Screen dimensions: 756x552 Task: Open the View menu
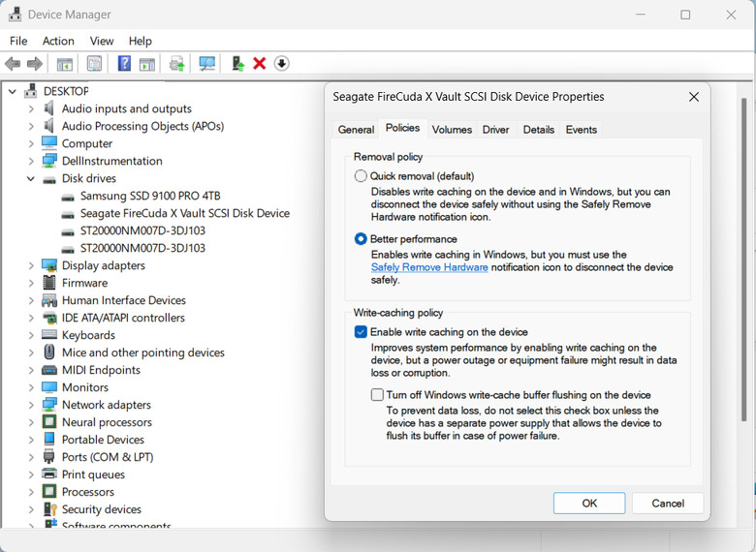(102, 41)
